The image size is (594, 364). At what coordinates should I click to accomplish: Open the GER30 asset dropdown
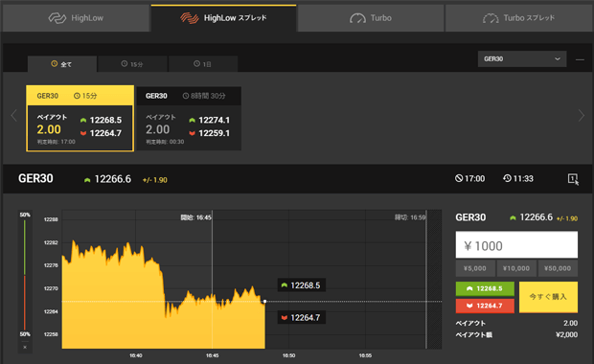coord(522,59)
